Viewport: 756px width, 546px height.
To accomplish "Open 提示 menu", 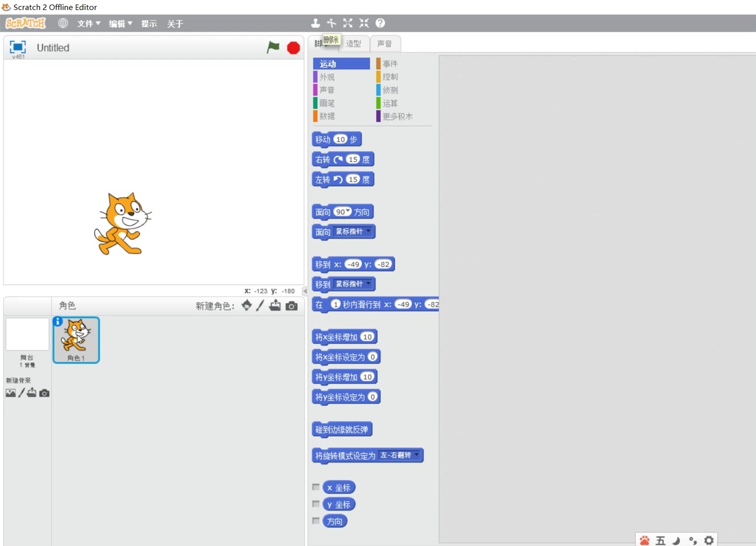I will point(149,24).
